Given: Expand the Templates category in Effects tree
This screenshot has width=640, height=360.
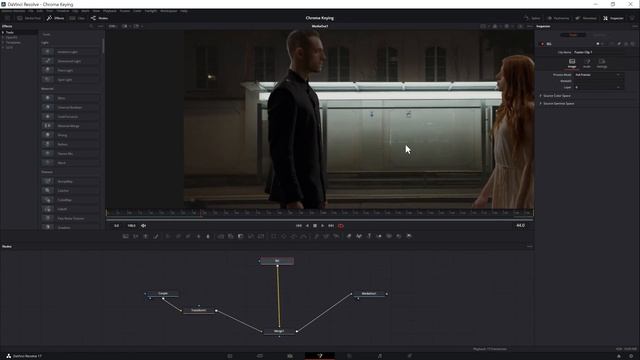Looking at the screenshot, I should [3, 42].
